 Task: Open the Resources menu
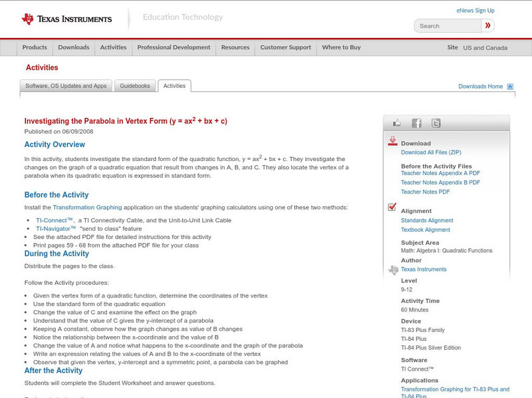coord(235,47)
